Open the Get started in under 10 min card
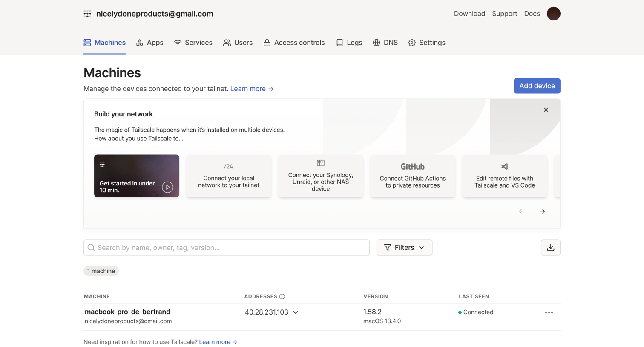The height and width of the screenshot is (347, 644). coord(137,176)
